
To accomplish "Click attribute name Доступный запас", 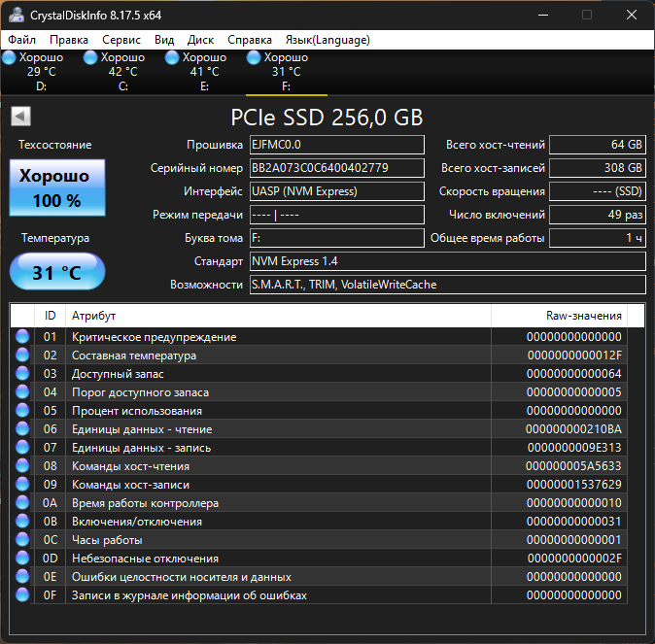I will tap(118, 374).
